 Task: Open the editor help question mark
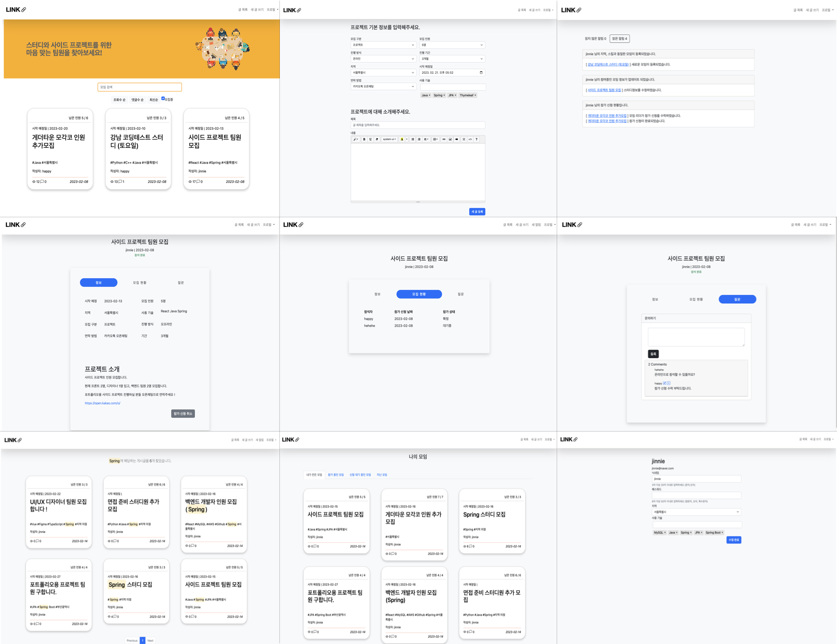pyautogui.click(x=476, y=139)
